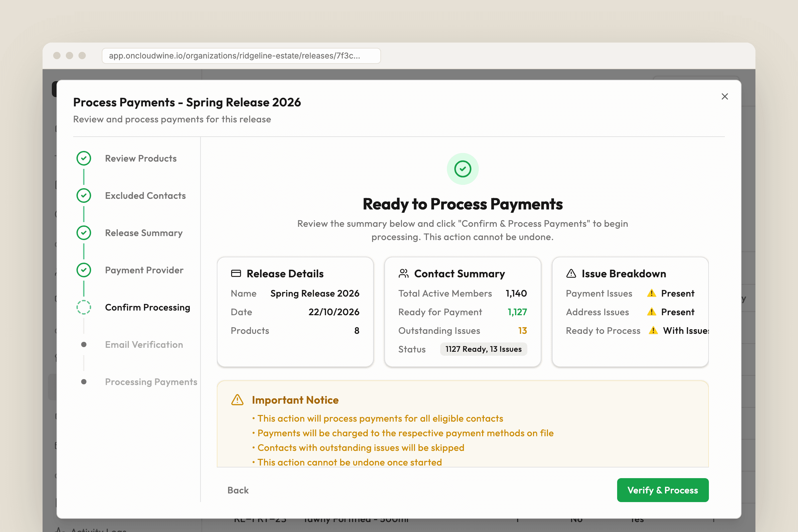
Task: Click the 'Present' text beside Payment Issues
Action: click(678, 293)
